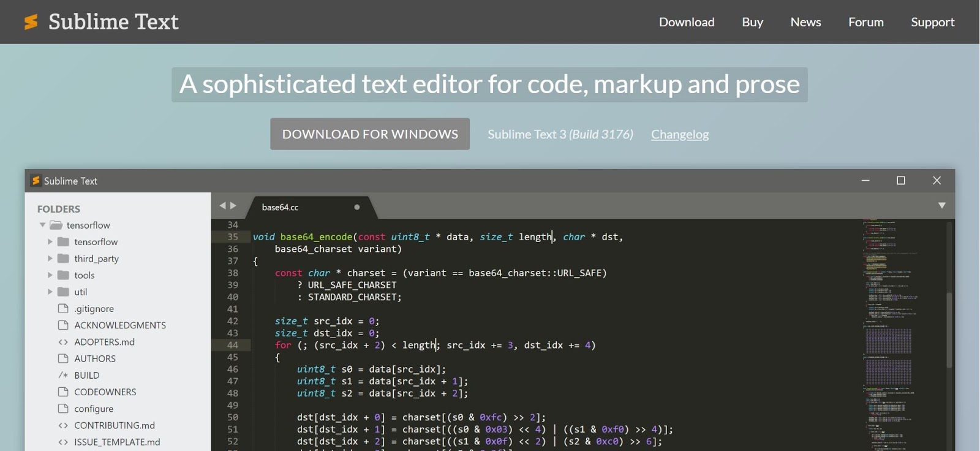Open the .gitignore file
The width and height of the screenshot is (980, 451).
(x=94, y=309)
